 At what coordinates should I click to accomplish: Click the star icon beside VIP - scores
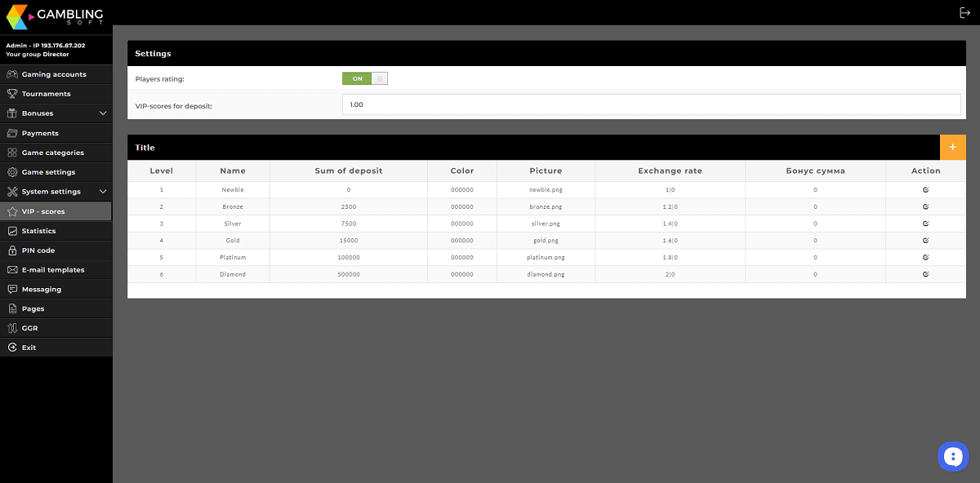tap(12, 211)
